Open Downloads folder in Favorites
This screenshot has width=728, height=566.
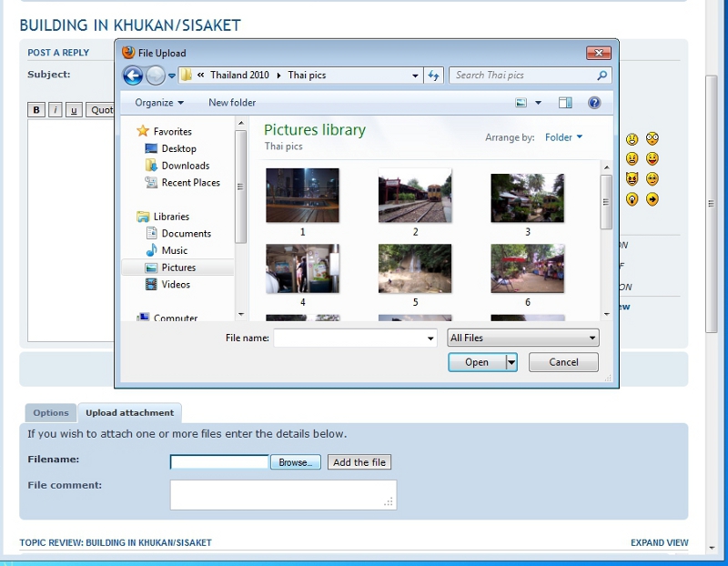pyautogui.click(x=185, y=166)
